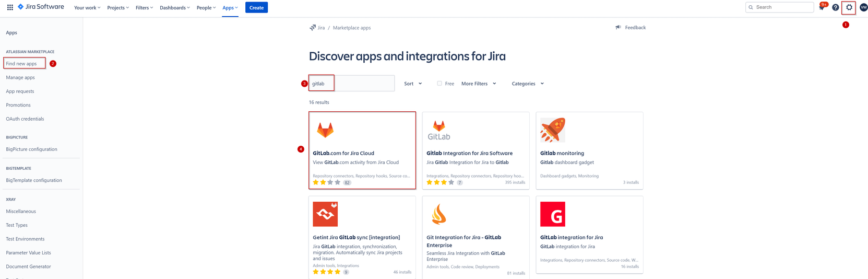This screenshot has width=868, height=279.
Task: Open the notifications bell icon
Action: pyautogui.click(x=822, y=7)
